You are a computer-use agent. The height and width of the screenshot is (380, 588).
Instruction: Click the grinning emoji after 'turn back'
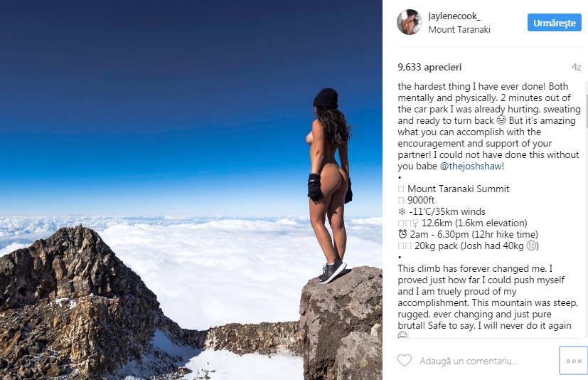point(501,120)
